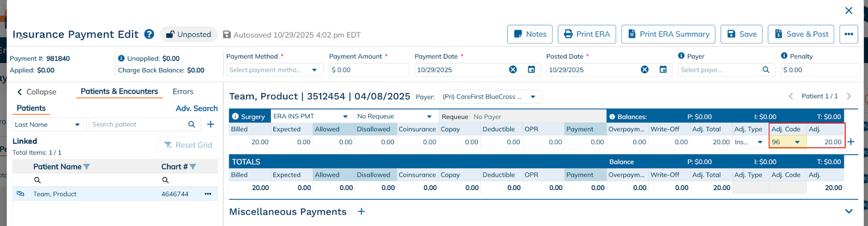The height and width of the screenshot is (226, 868).
Task: Open the Posted Date calendar picker
Action: click(663, 70)
